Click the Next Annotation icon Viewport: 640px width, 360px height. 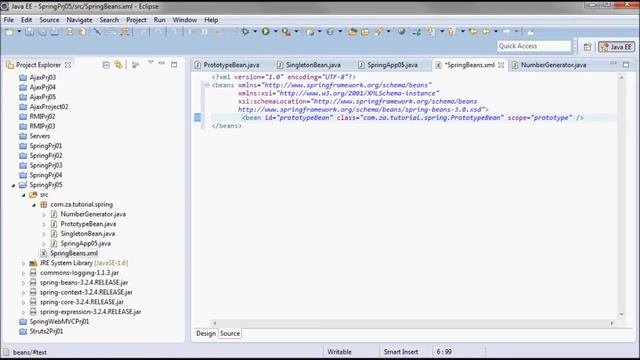pos(431,31)
